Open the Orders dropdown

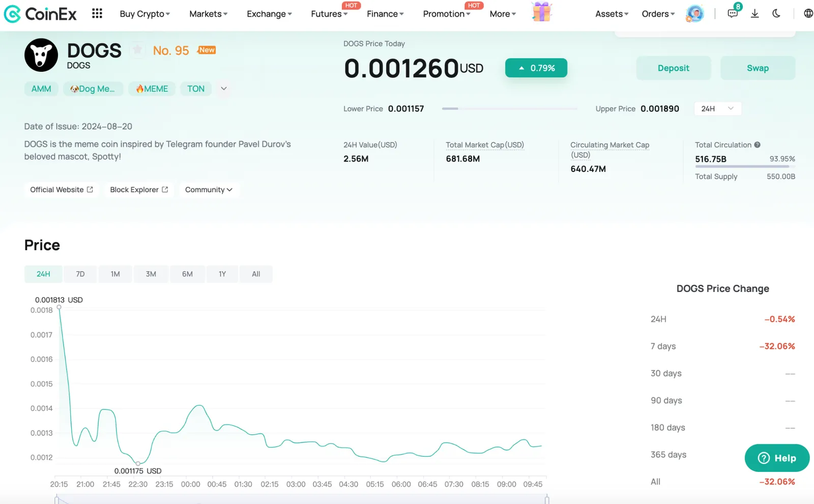point(658,14)
